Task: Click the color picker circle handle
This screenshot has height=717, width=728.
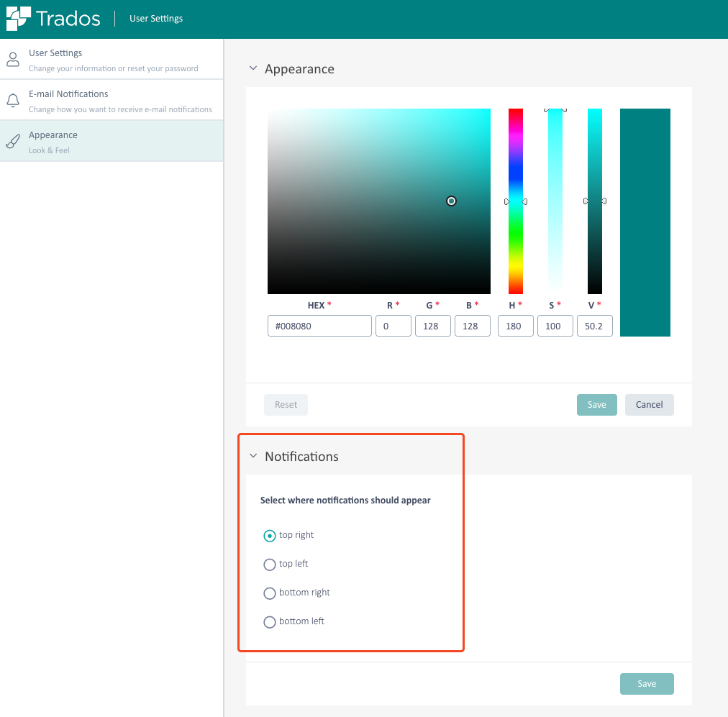Action: (x=451, y=201)
